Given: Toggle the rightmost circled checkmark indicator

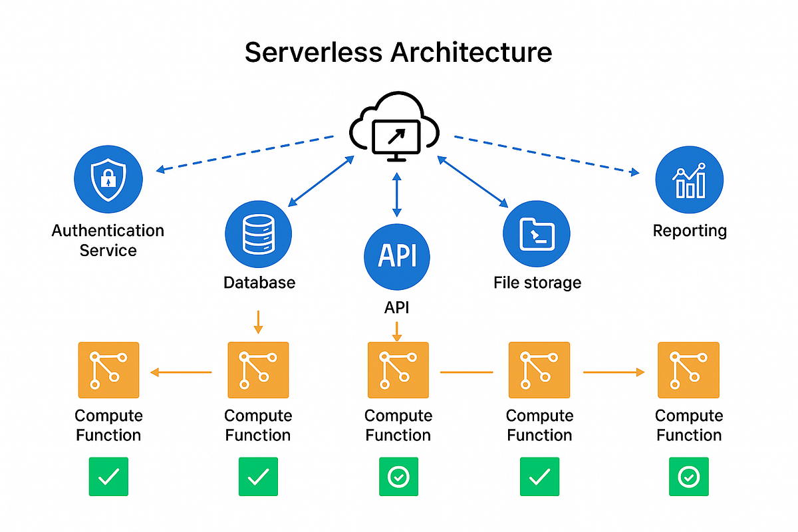Looking at the screenshot, I should (x=688, y=476).
